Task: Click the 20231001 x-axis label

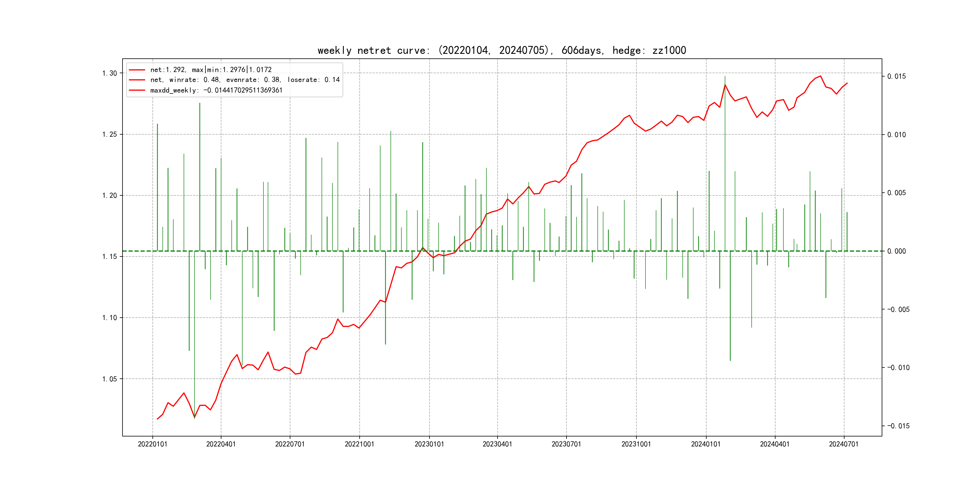Action: click(x=636, y=444)
